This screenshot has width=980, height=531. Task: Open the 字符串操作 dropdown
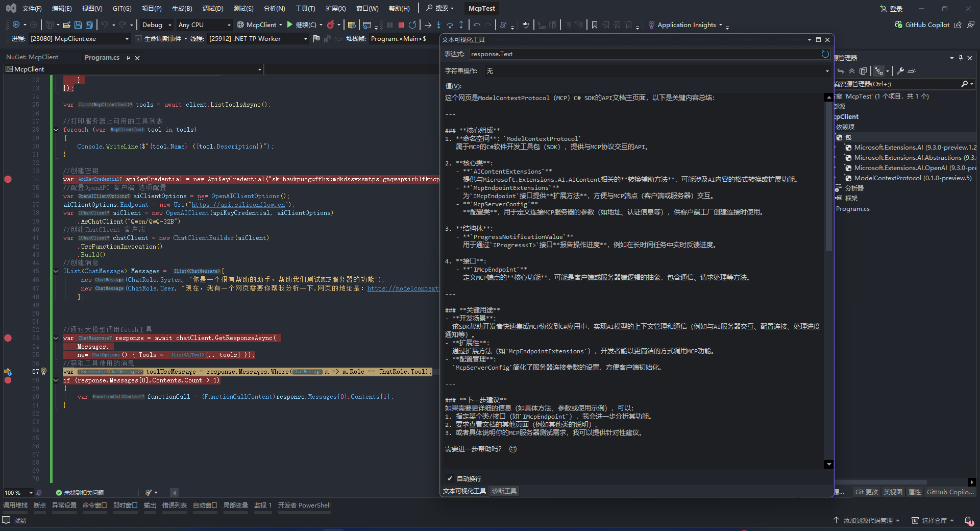(657, 70)
